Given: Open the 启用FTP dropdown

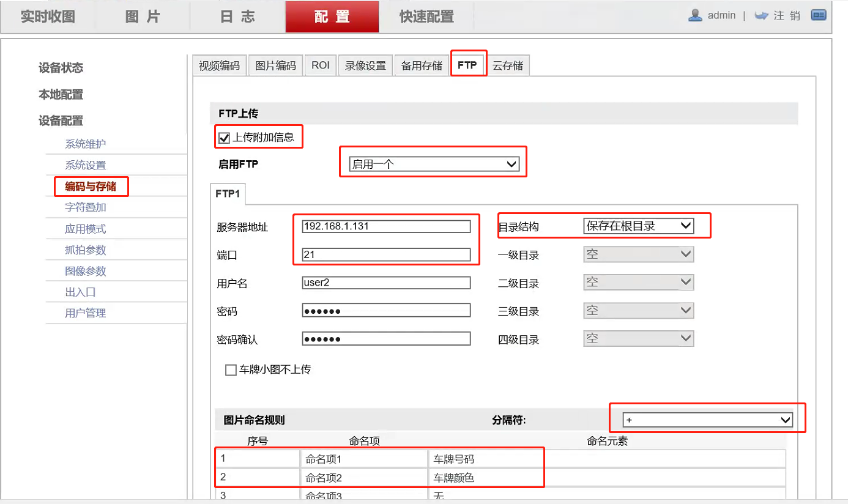Looking at the screenshot, I should pyautogui.click(x=433, y=163).
